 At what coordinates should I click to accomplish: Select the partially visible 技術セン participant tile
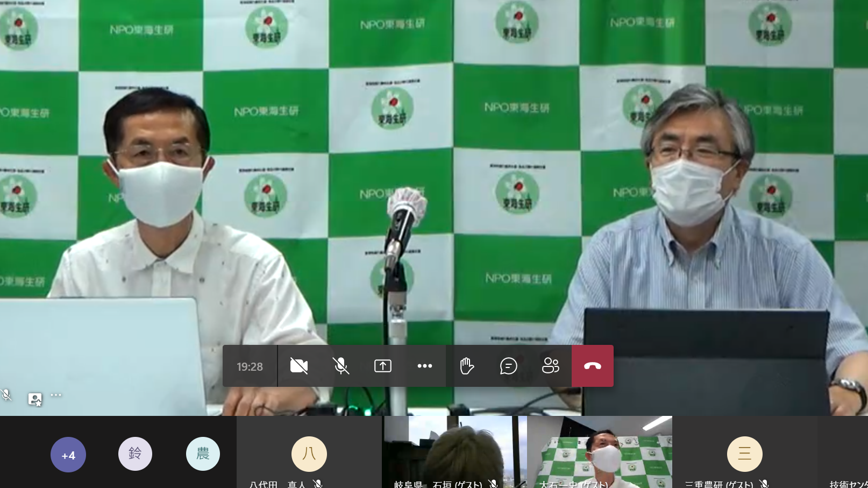843,453
